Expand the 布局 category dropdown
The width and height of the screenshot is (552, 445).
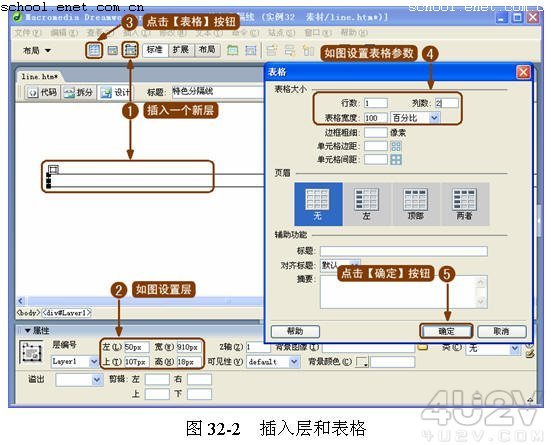pos(37,51)
